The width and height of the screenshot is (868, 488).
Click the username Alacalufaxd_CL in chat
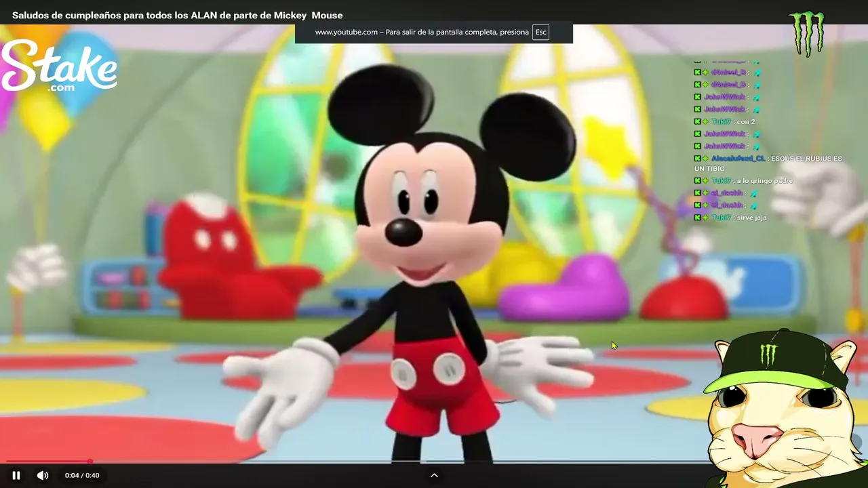(738, 159)
